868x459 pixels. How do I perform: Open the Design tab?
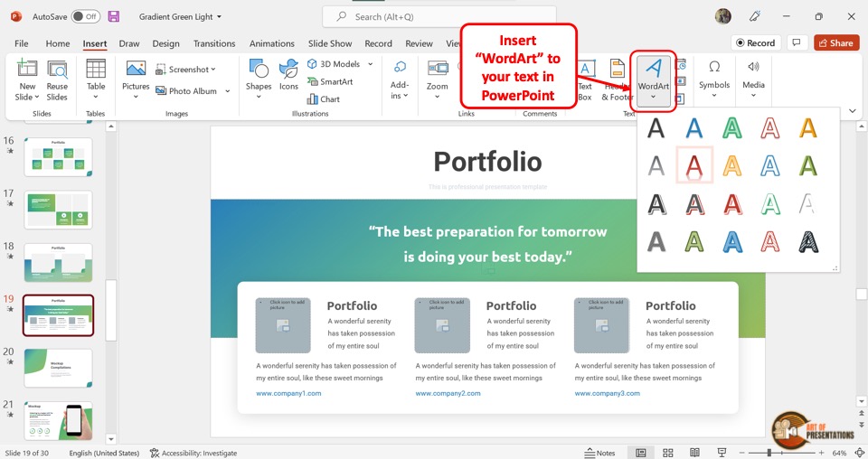click(166, 43)
